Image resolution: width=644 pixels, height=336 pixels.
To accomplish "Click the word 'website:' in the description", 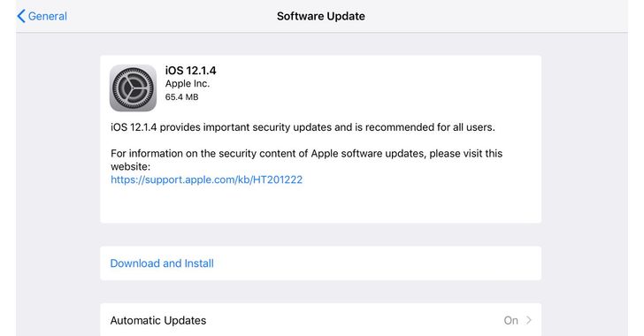I will [131, 166].
